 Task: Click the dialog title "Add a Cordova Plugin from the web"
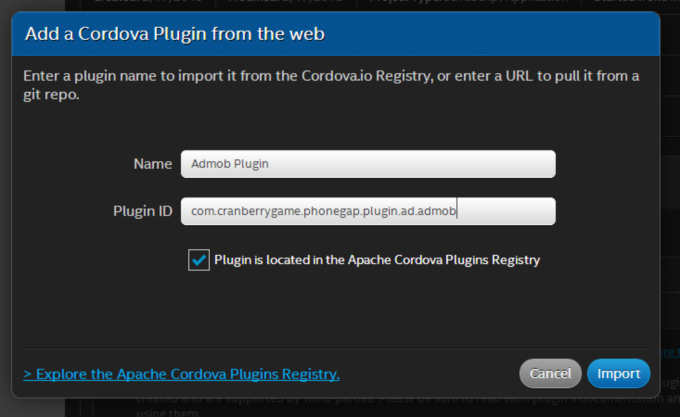click(x=175, y=34)
